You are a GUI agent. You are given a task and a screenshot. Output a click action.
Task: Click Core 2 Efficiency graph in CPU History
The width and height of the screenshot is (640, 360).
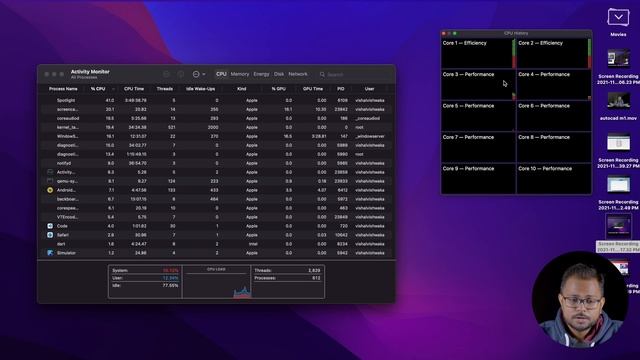tap(554, 53)
